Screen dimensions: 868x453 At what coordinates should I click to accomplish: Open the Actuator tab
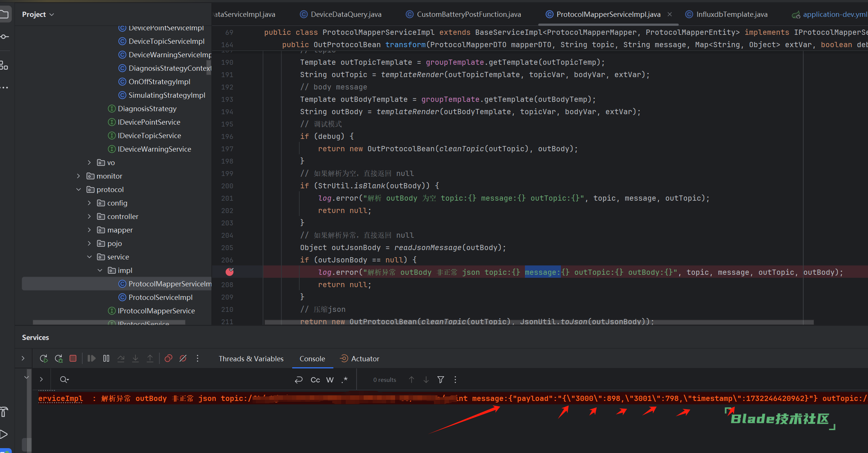click(360, 359)
